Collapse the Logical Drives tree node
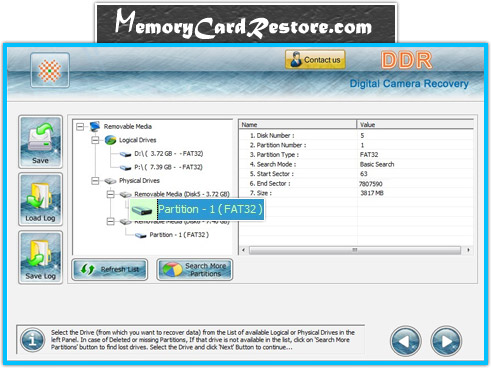This screenshot has height=368, width=491. pos(95,140)
